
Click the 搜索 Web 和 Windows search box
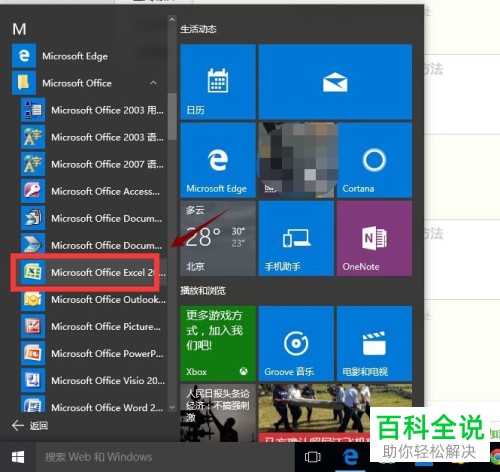click(x=165, y=457)
